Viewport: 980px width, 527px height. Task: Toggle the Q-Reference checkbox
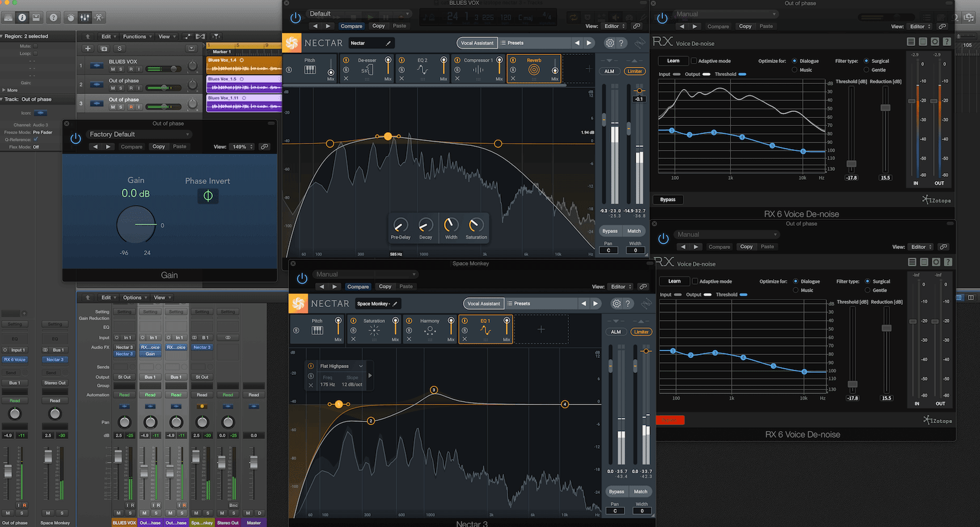(36, 140)
